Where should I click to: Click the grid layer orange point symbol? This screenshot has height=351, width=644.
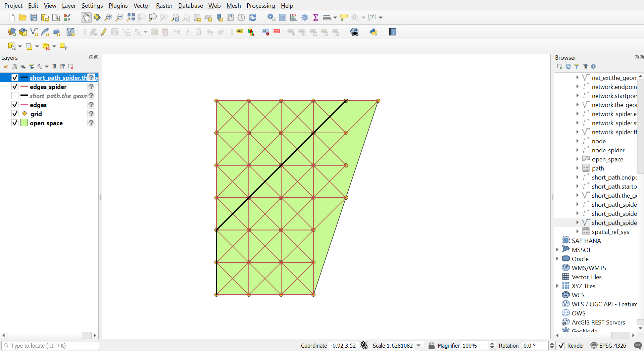coord(24,114)
